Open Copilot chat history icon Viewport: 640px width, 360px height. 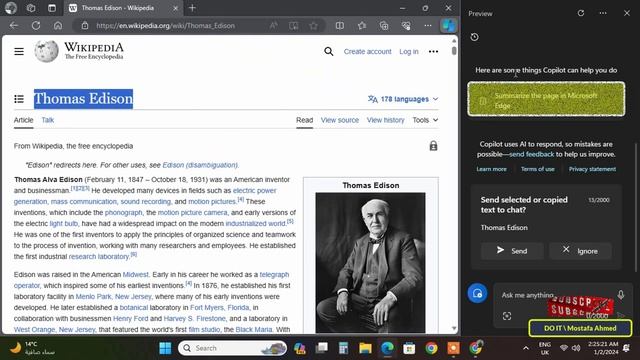(x=474, y=37)
